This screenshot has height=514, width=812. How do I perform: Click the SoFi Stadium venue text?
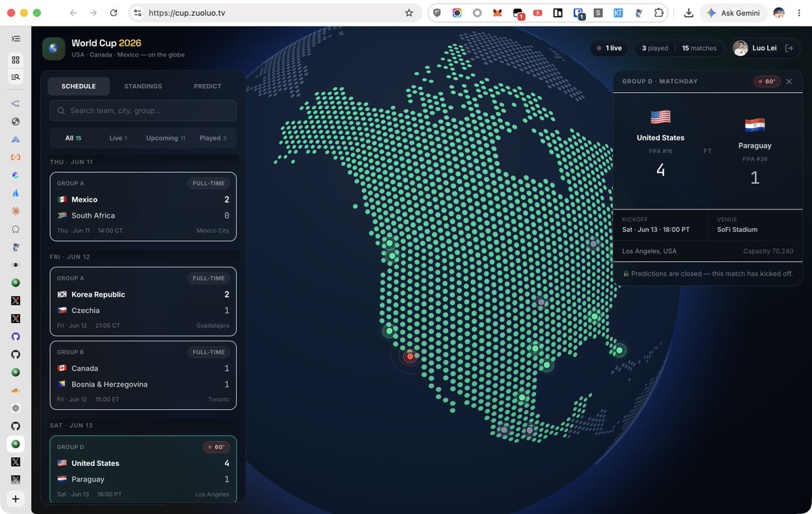click(737, 230)
